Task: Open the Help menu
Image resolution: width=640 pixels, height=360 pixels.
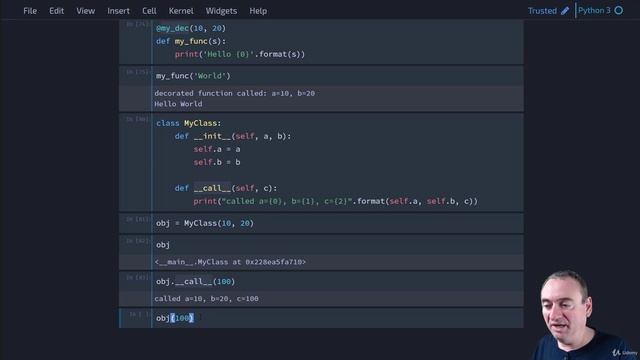Action: pyautogui.click(x=258, y=11)
